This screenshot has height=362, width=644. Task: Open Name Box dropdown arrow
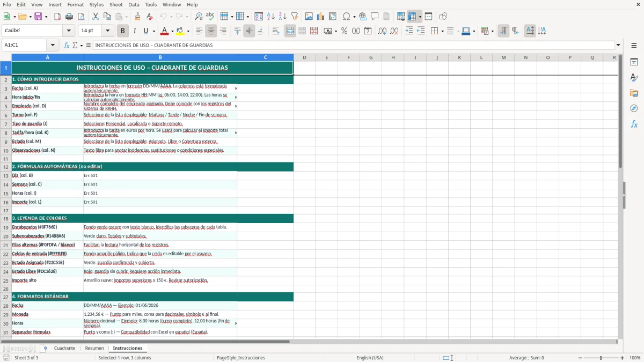coord(53,45)
